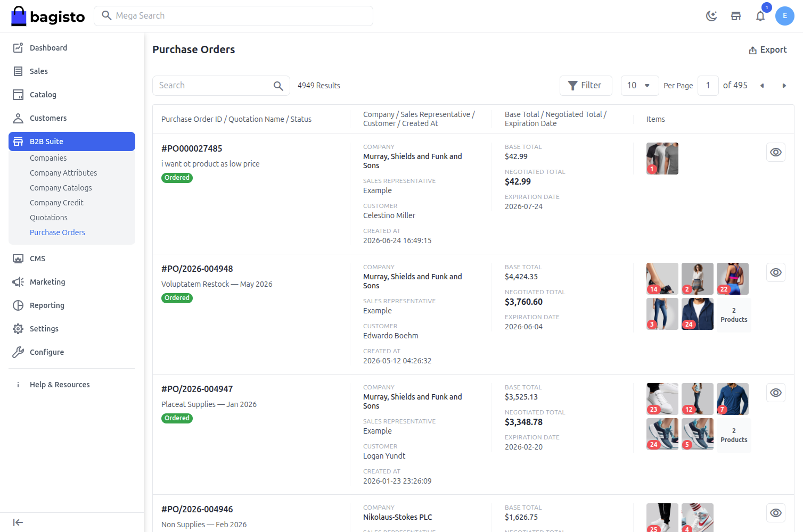View order #PO/2026-004948 eye icon

776,272
